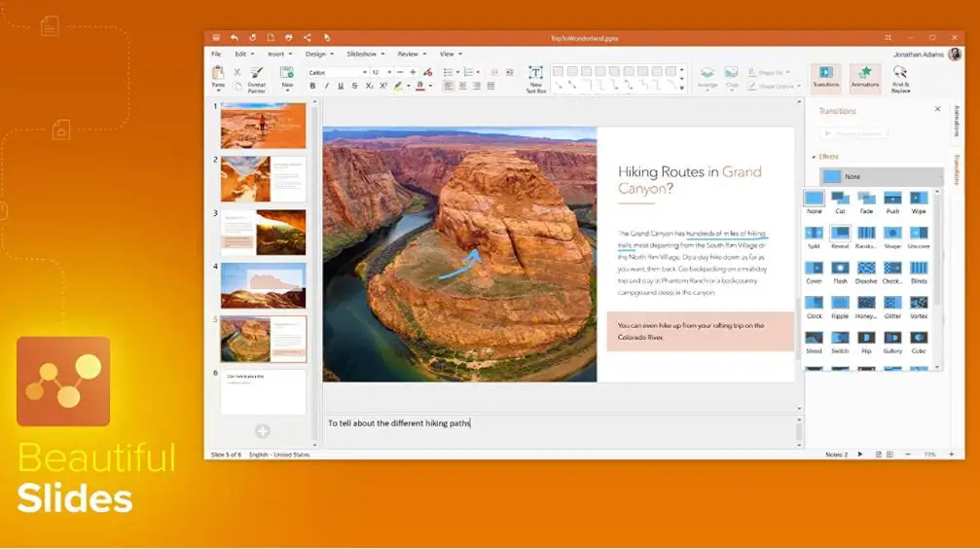Click the Share icon in title bar
The image size is (980, 549).
pos(308,38)
